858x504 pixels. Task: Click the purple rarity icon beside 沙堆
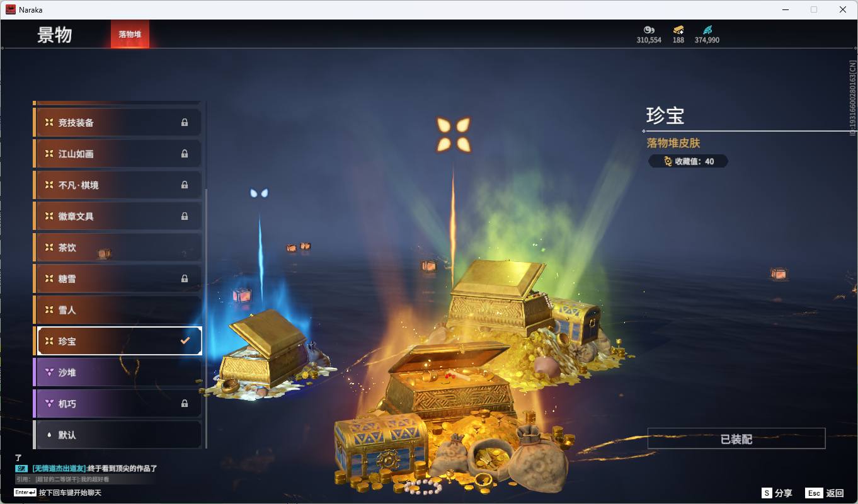tap(49, 372)
